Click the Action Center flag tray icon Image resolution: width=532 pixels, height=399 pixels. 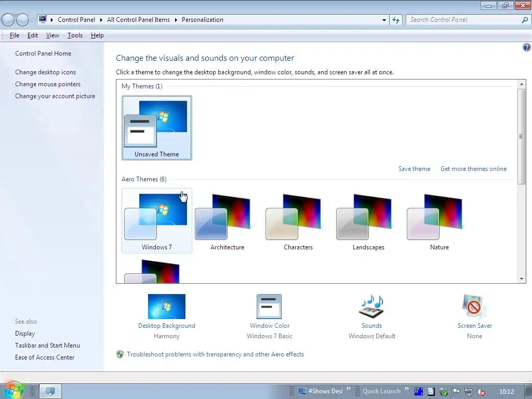[456, 392]
